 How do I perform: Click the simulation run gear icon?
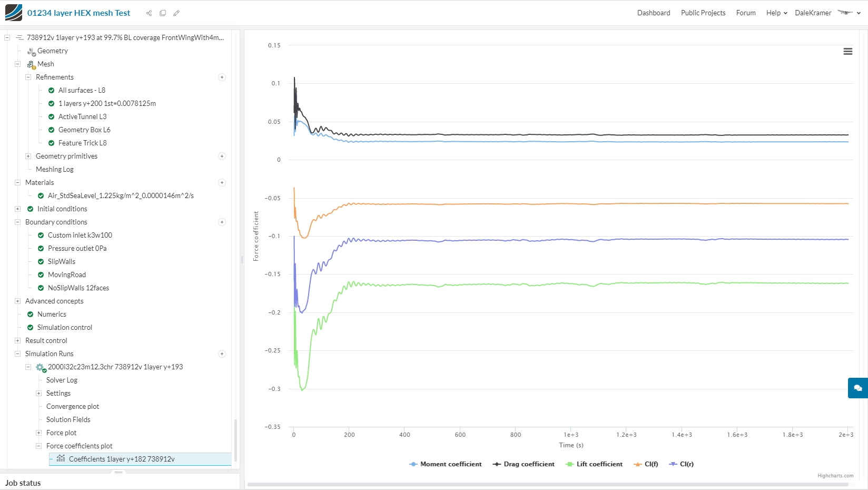pos(41,367)
